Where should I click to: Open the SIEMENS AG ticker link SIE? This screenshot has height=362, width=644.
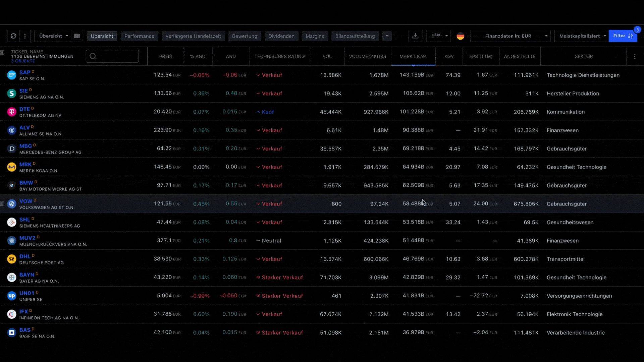[23, 90]
